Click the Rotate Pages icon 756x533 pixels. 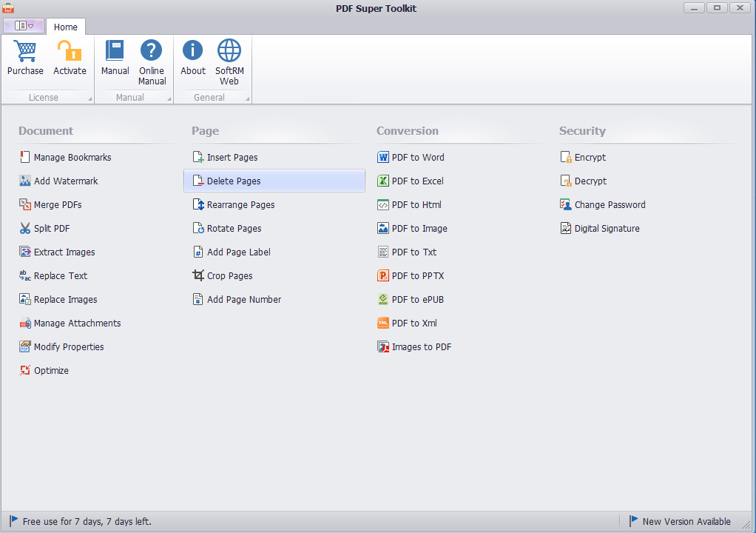pyautogui.click(x=198, y=228)
